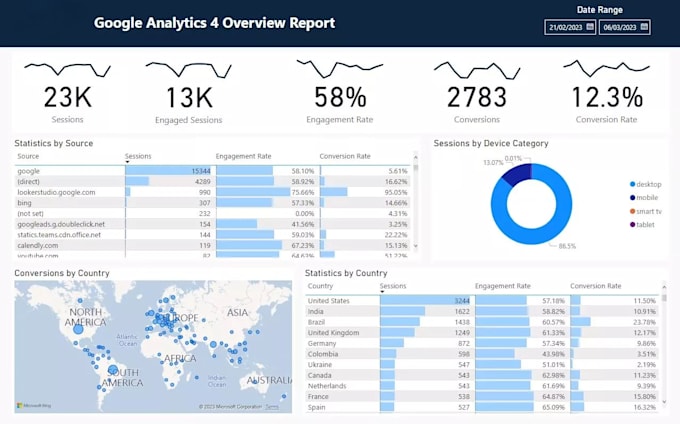This screenshot has width=680, height=424.
Task: Click the 95.05% conversion rate value
Action: 396,192
